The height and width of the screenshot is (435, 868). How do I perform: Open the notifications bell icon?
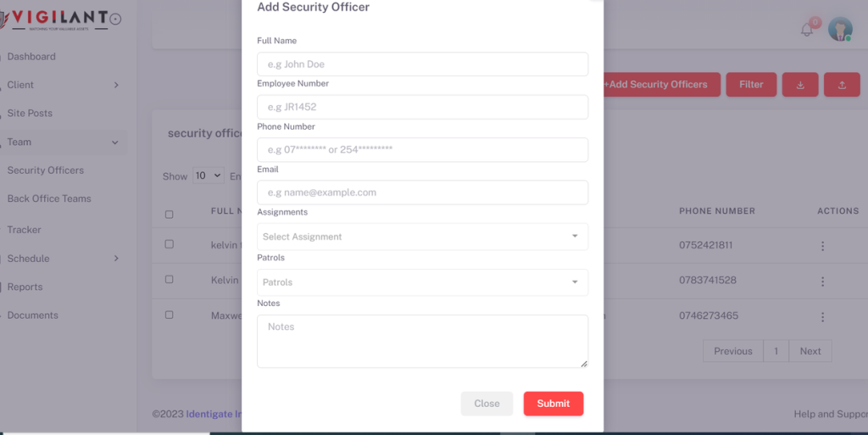tap(807, 30)
